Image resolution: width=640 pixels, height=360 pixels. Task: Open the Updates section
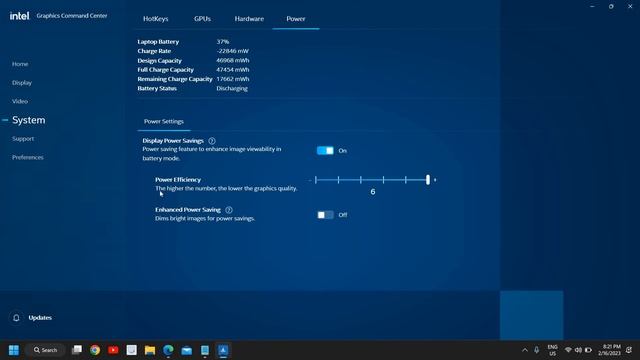(x=40, y=318)
